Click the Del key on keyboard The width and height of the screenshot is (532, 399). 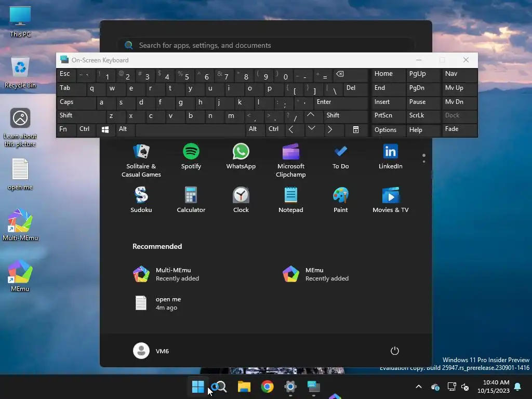[356, 88]
